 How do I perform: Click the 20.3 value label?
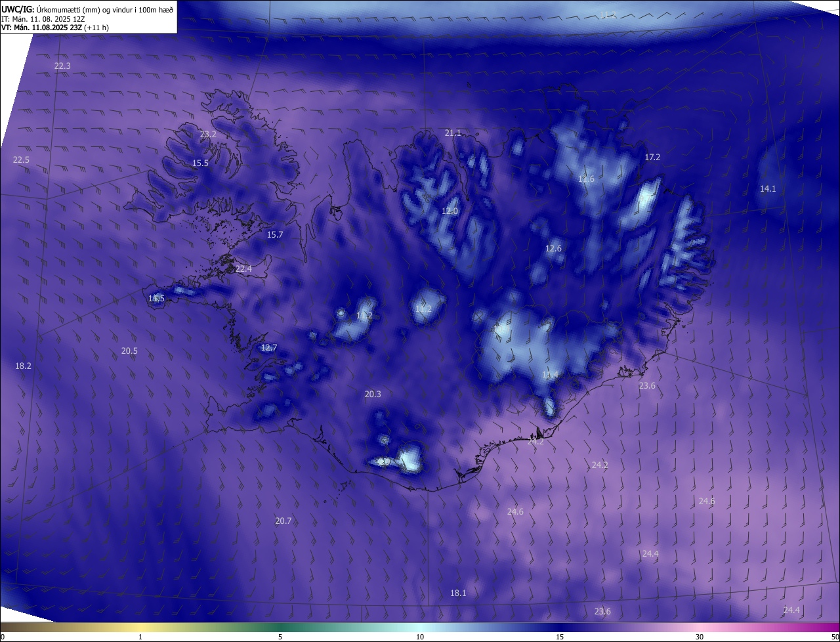(x=373, y=395)
